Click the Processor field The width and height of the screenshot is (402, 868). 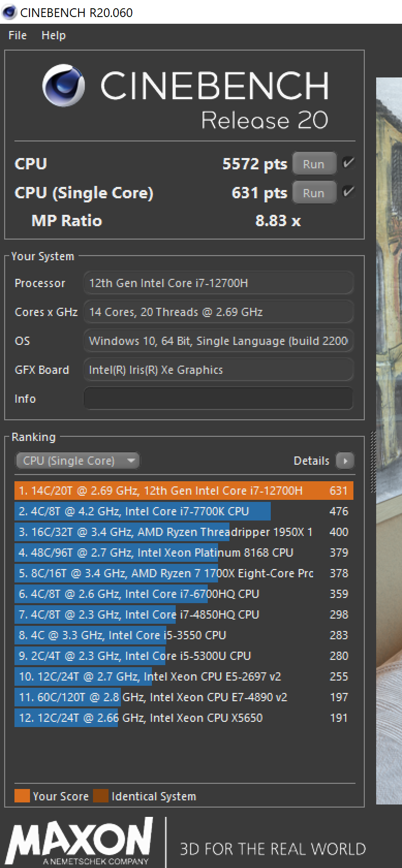click(219, 283)
